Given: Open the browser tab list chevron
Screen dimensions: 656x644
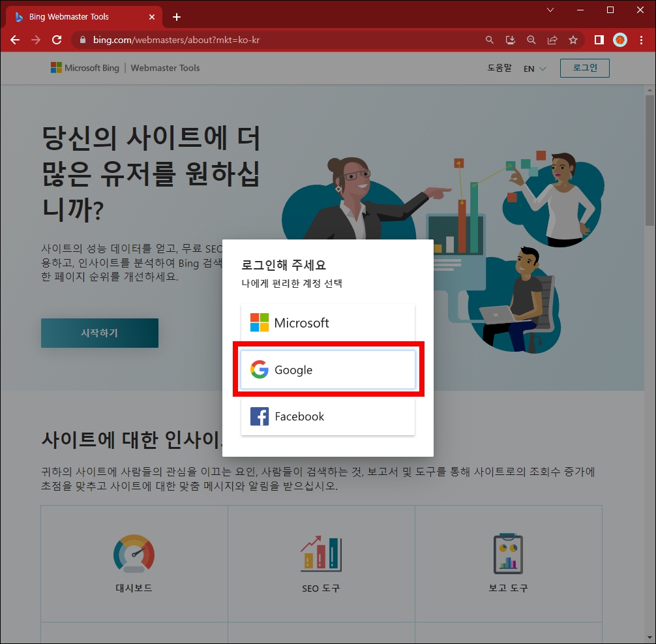Looking at the screenshot, I should pos(550,10).
